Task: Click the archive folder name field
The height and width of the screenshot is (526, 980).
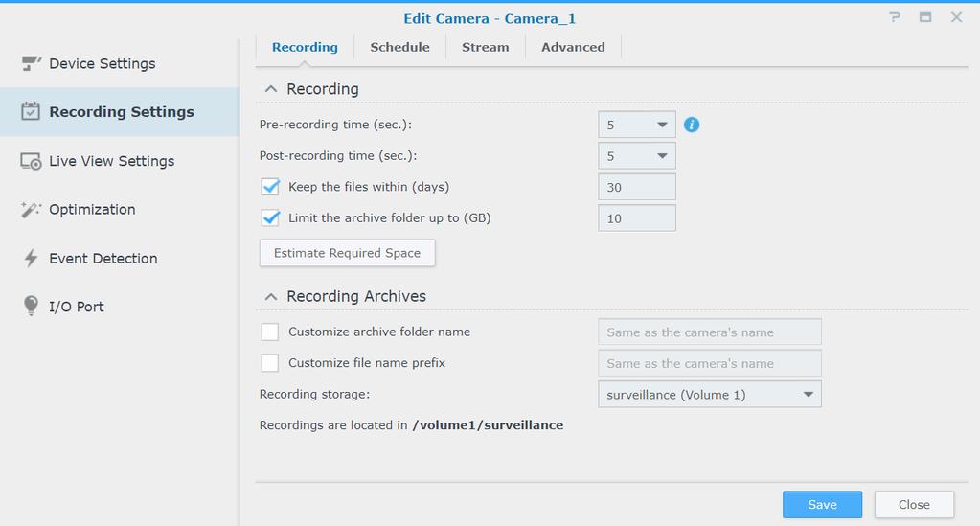Action: tap(710, 332)
